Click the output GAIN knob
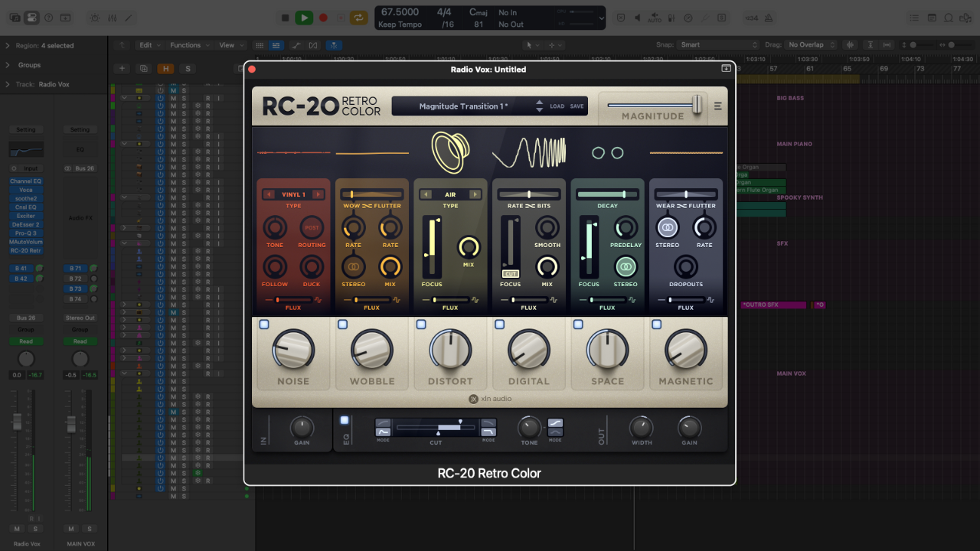 [689, 427]
